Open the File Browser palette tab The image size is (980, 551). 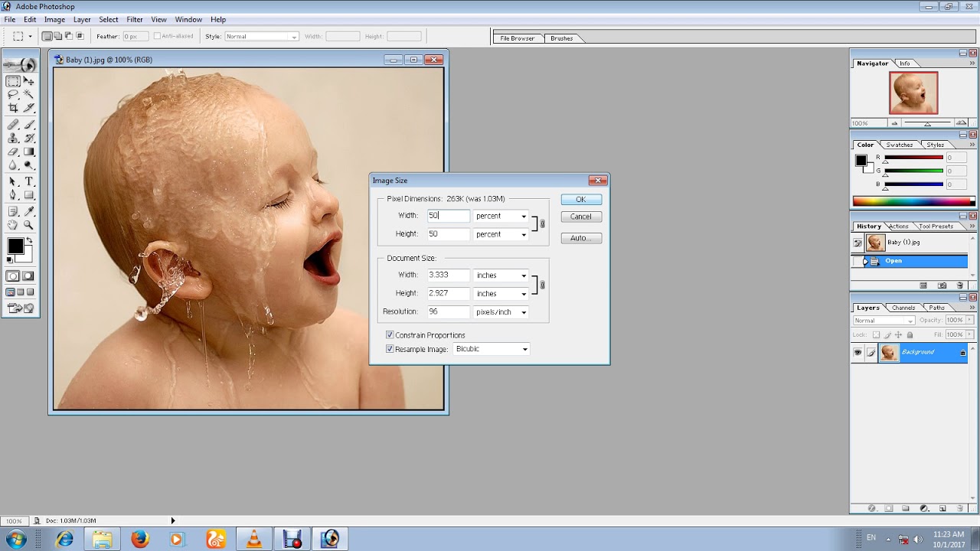click(x=518, y=38)
